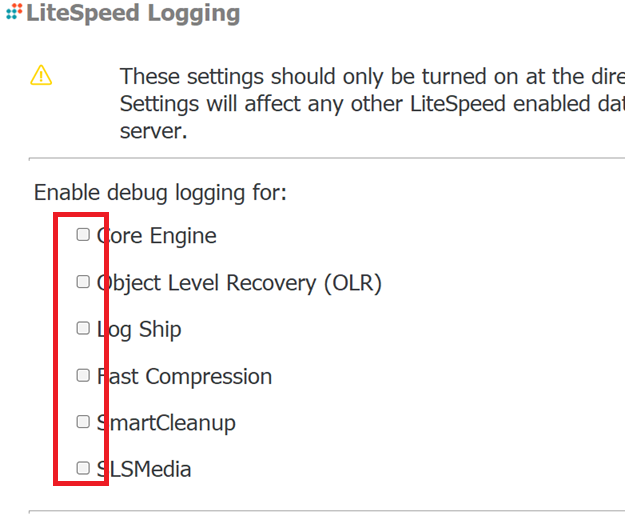Click the 'Fast Compression' label text

coord(185,377)
